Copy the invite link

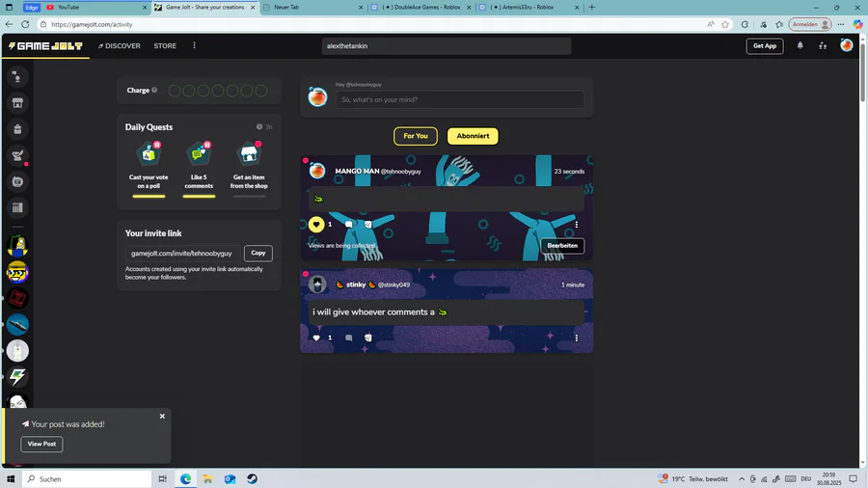258,253
